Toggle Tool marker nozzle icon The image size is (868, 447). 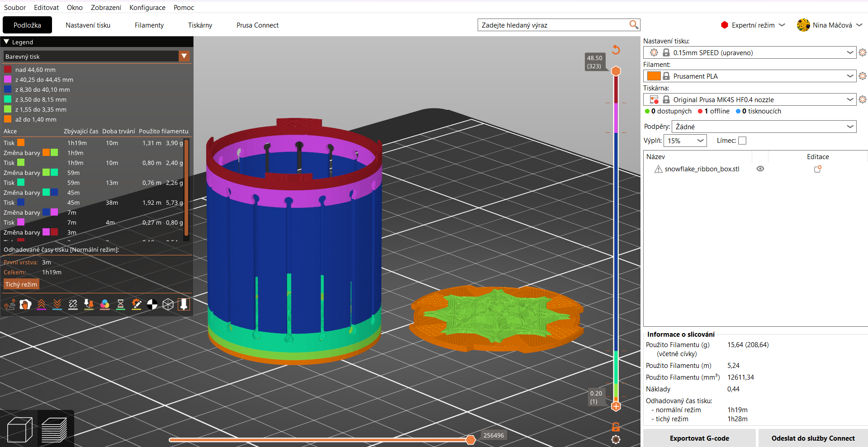click(184, 305)
